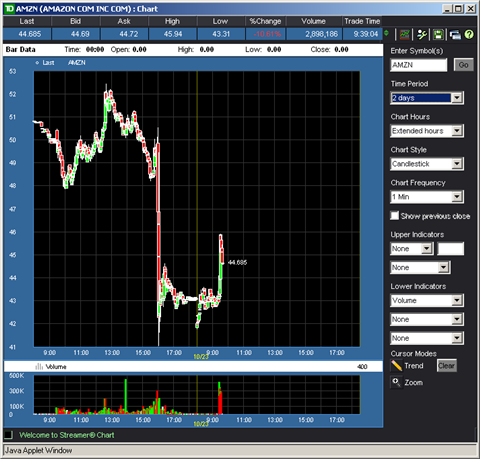This screenshot has height=459, width=480.
Task: Open preferences with the wrench icon
Action: coord(422,34)
